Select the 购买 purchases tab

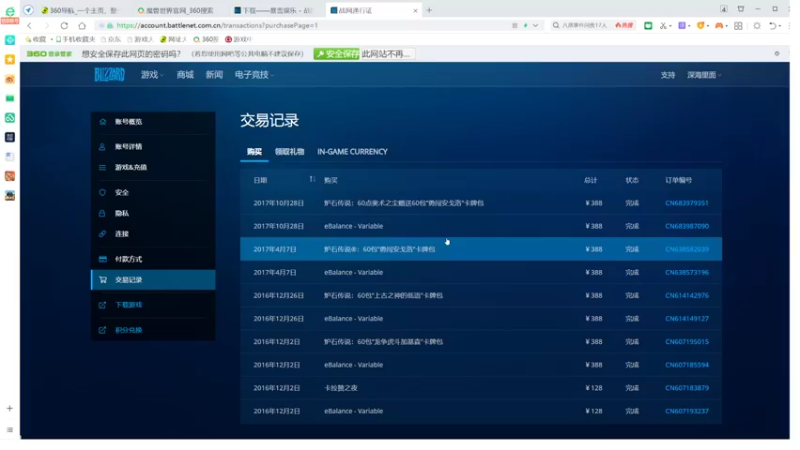pos(254,152)
